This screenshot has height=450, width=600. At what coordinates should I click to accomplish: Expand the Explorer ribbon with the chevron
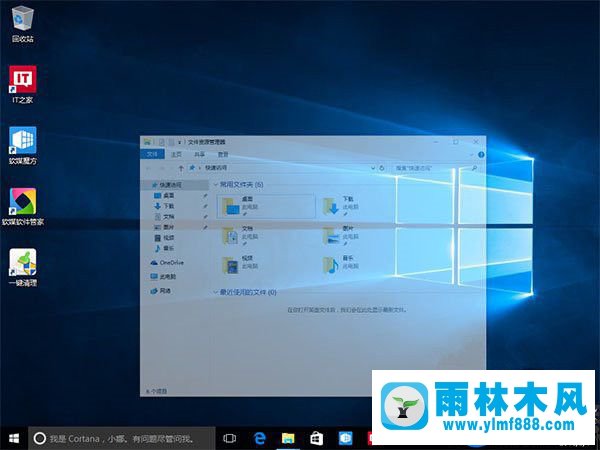coord(471,155)
